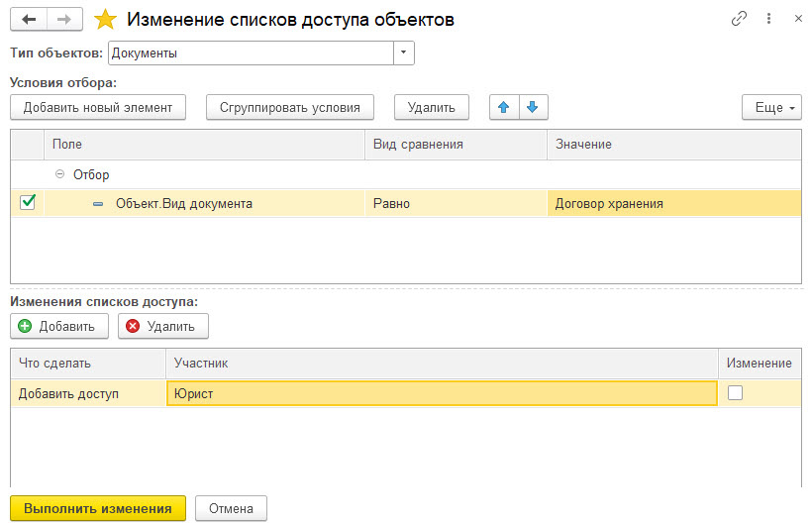The image size is (812, 524).
Task: Toggle the favorites star icon
Action: tap(105, 20)
